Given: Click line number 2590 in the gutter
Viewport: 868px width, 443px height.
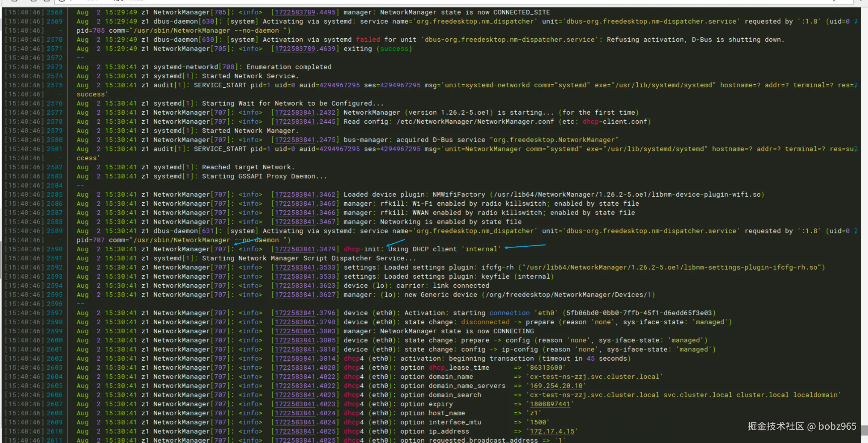Looking at the screenshot, I should coord(55,249).
